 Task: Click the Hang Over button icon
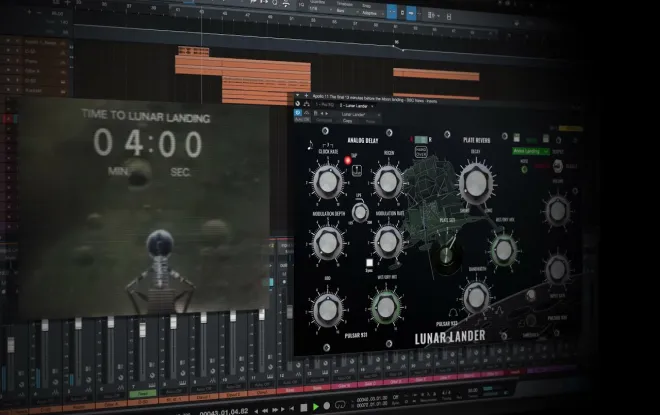click(x=421, y=152)
